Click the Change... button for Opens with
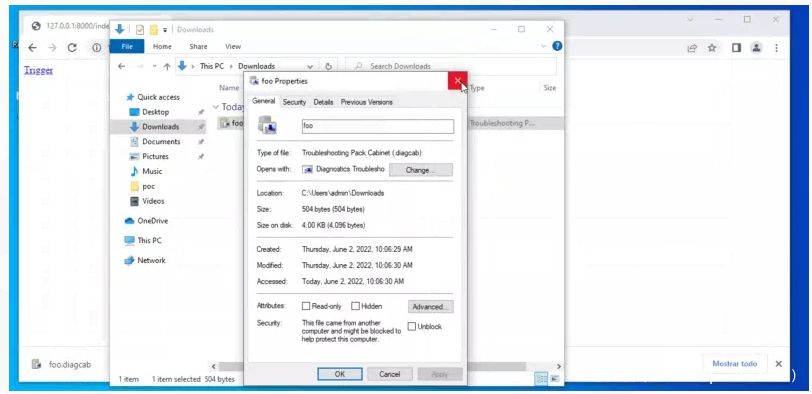This screenshot has height=394, width=812. pyautogui.click(x=420, y=170)
